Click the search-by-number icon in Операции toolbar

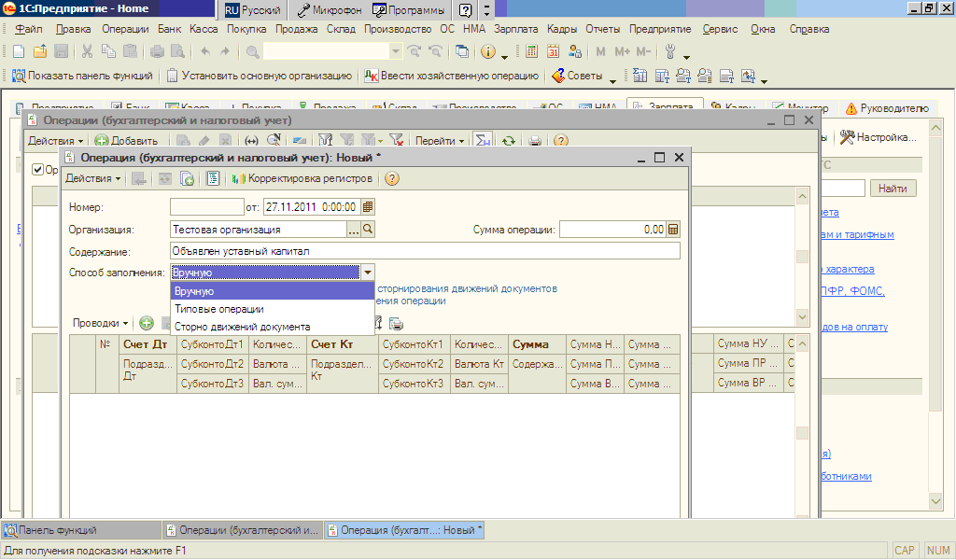click(274, 141)
